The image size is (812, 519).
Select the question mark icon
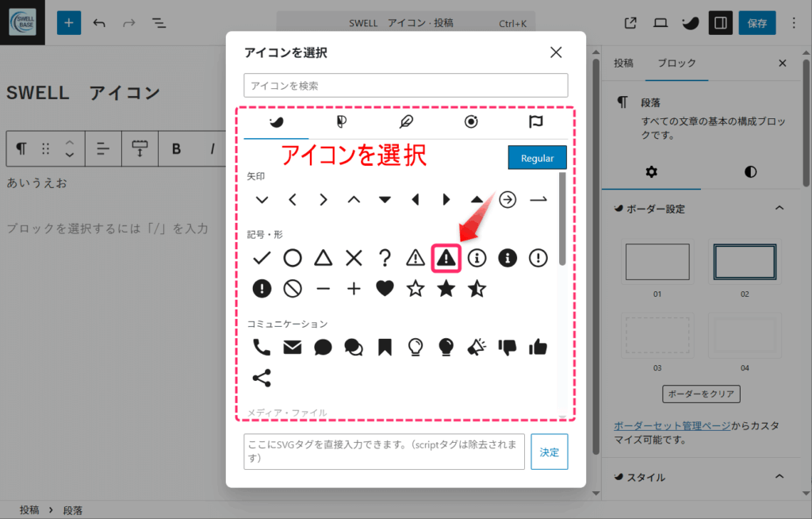tap(385, 258)
